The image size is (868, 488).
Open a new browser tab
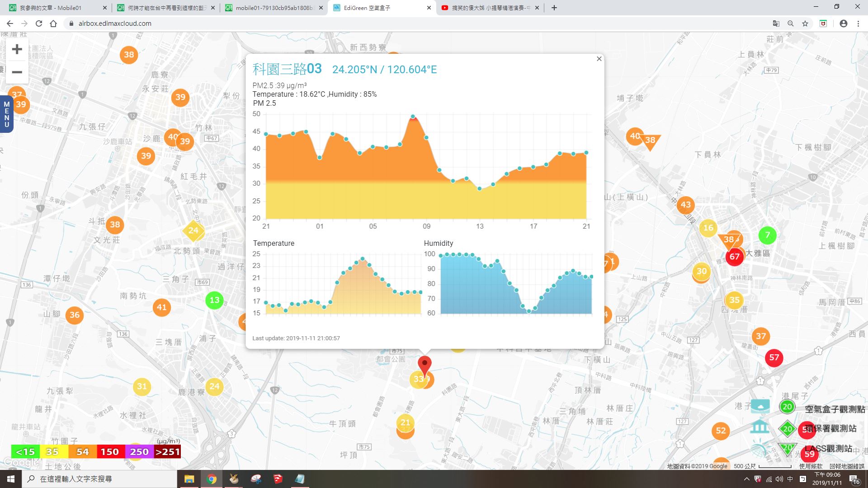tap(554, 8)
